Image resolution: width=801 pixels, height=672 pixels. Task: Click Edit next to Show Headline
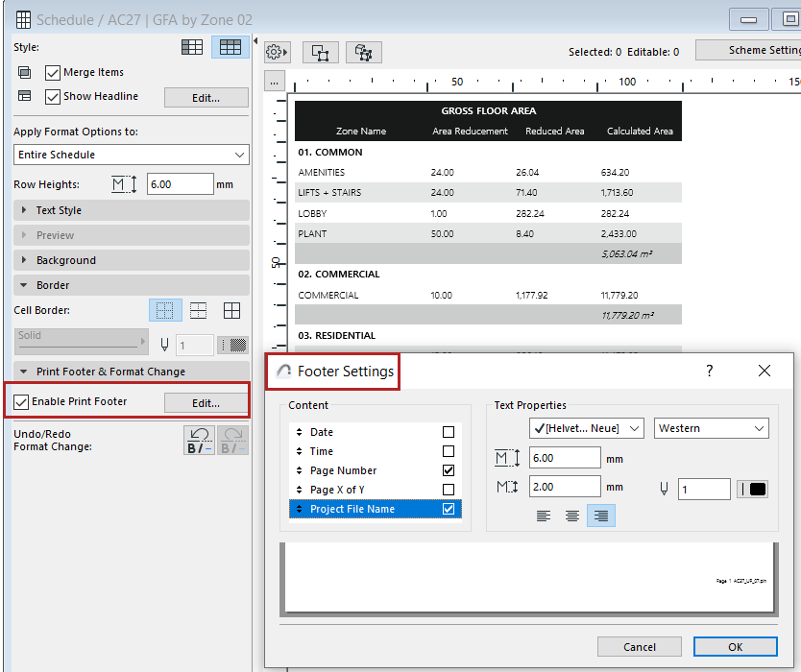(206, 97)
